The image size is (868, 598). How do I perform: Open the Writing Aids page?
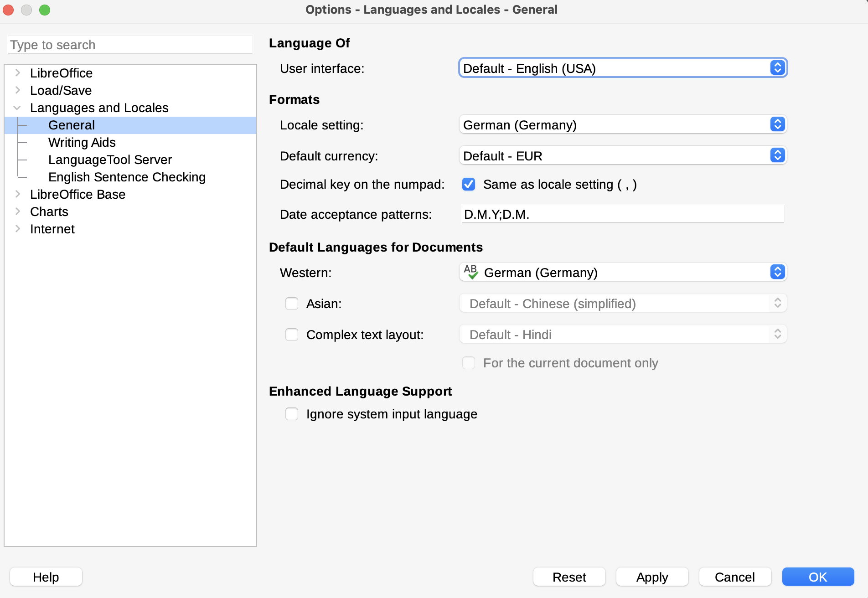pos(82,142)
